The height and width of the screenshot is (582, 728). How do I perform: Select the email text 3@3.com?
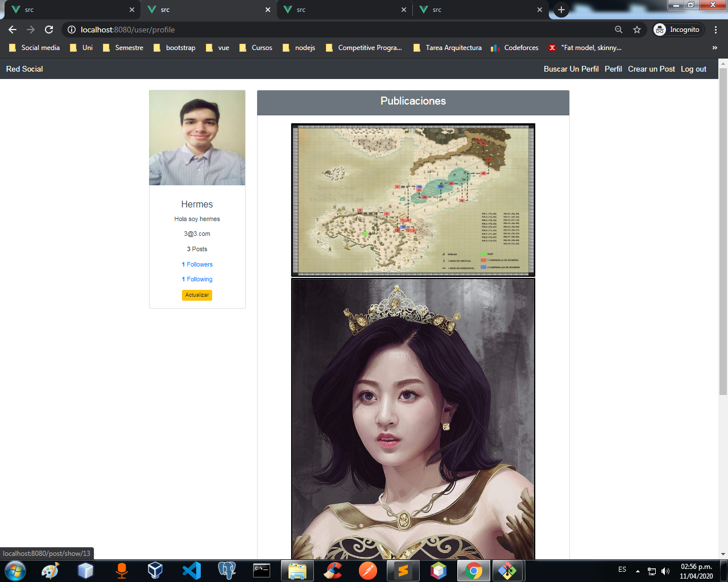click(197, 234)
